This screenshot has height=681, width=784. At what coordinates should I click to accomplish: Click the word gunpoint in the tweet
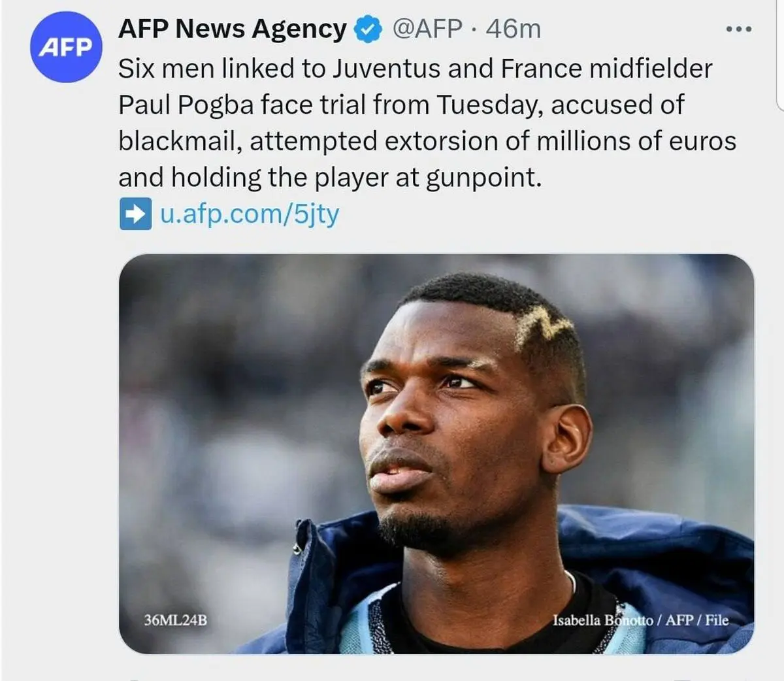click(483, 178)
